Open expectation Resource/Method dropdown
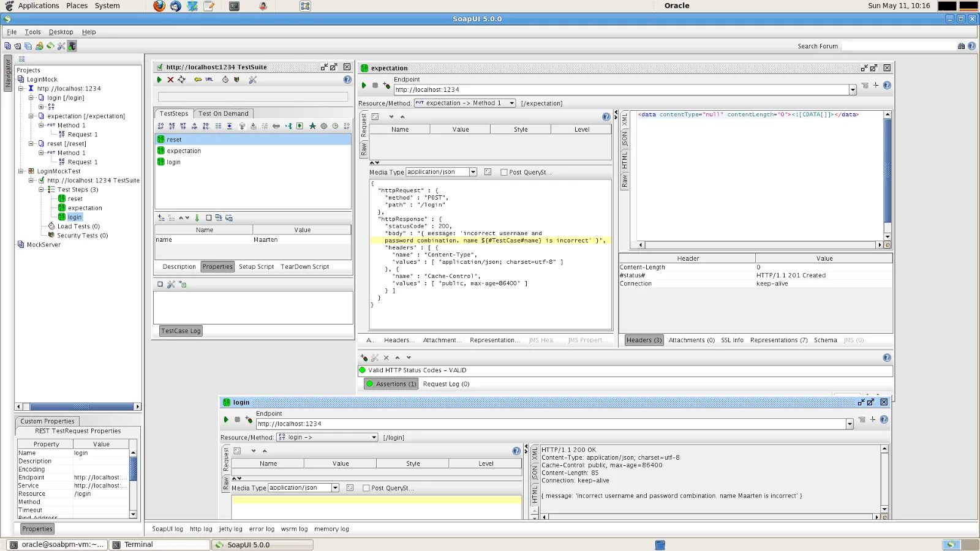This screenshot has height=551, width=980. coord(512,103)
